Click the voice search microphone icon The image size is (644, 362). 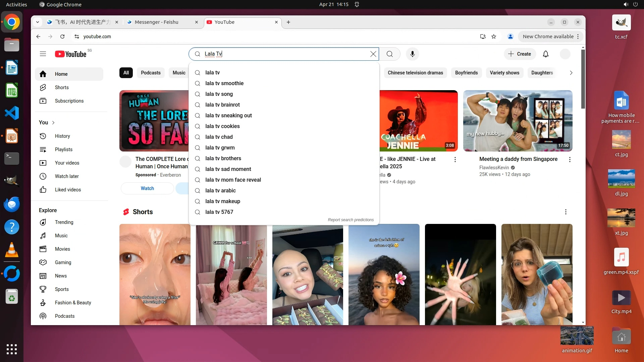tap(412, 54)
